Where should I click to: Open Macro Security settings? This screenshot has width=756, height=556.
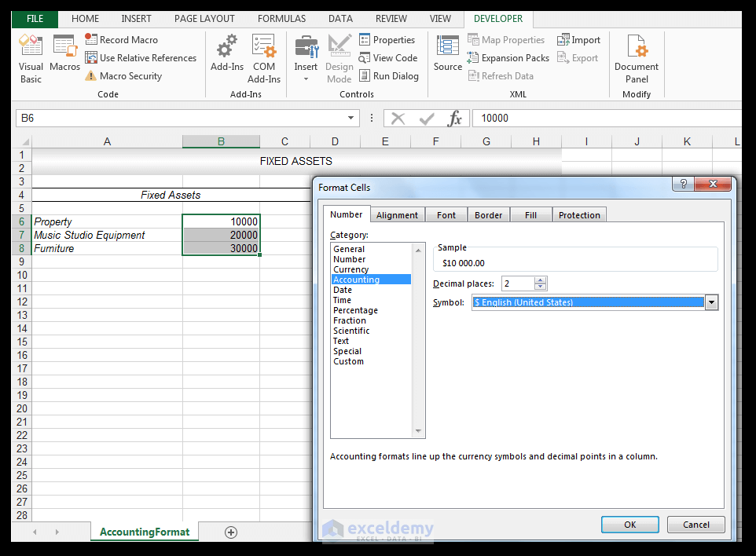123,76
